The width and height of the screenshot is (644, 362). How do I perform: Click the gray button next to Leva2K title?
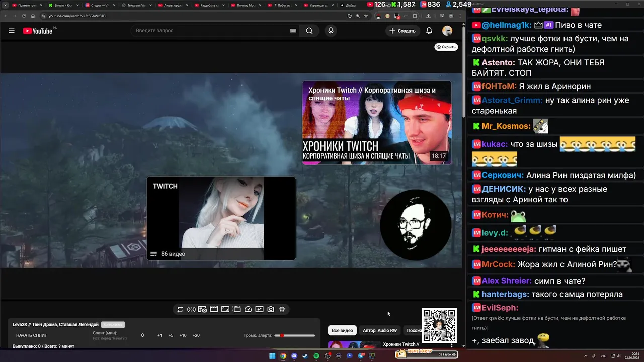coord(113,325)
